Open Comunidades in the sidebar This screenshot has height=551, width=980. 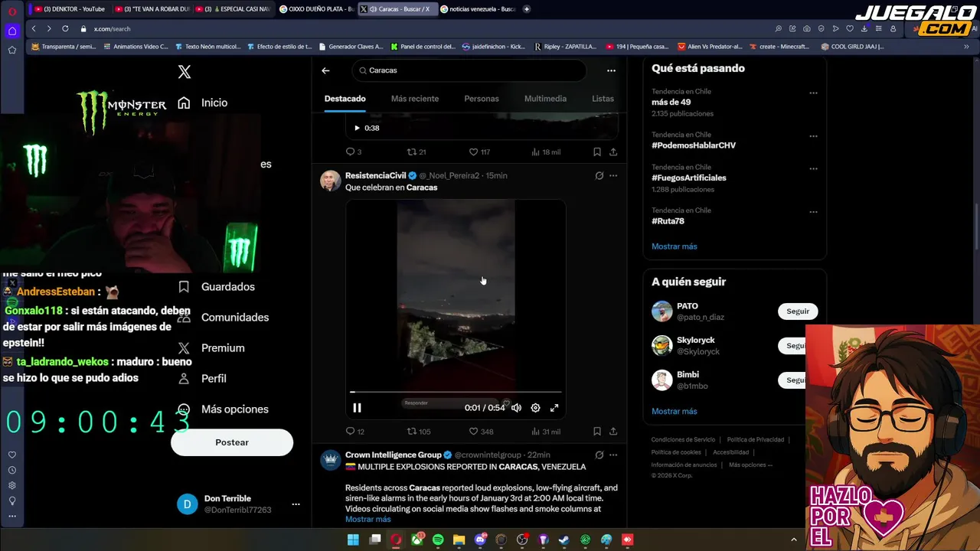[x=223, y=317]
